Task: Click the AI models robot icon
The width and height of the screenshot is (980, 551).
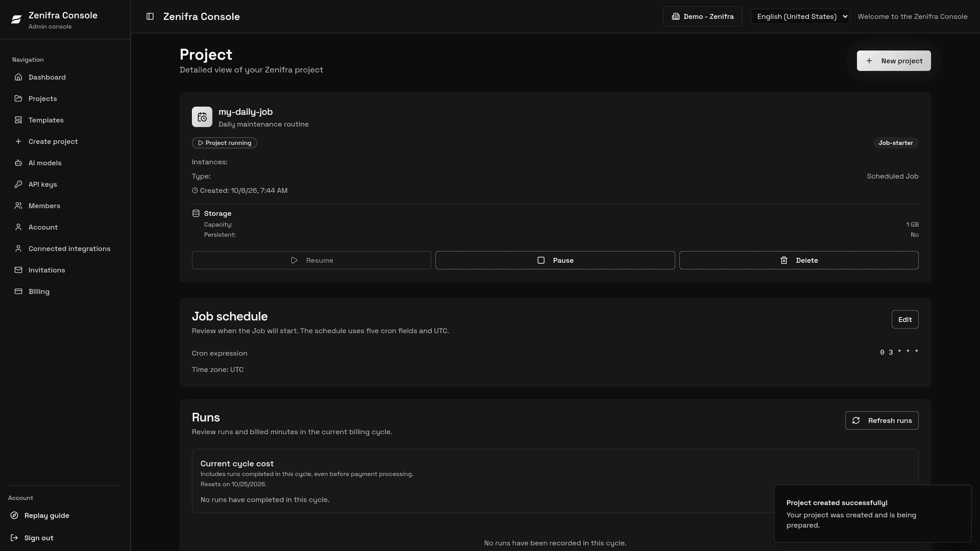Action: [18, 163]
